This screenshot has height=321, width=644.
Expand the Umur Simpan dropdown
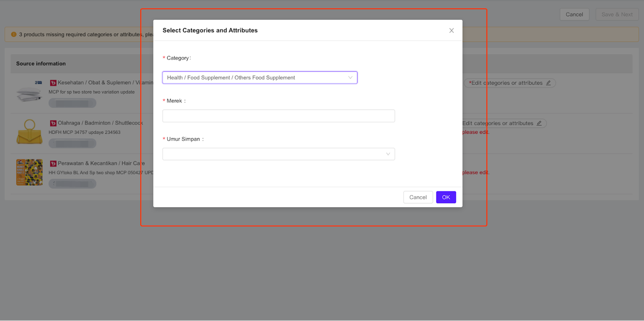coord(278,154)
